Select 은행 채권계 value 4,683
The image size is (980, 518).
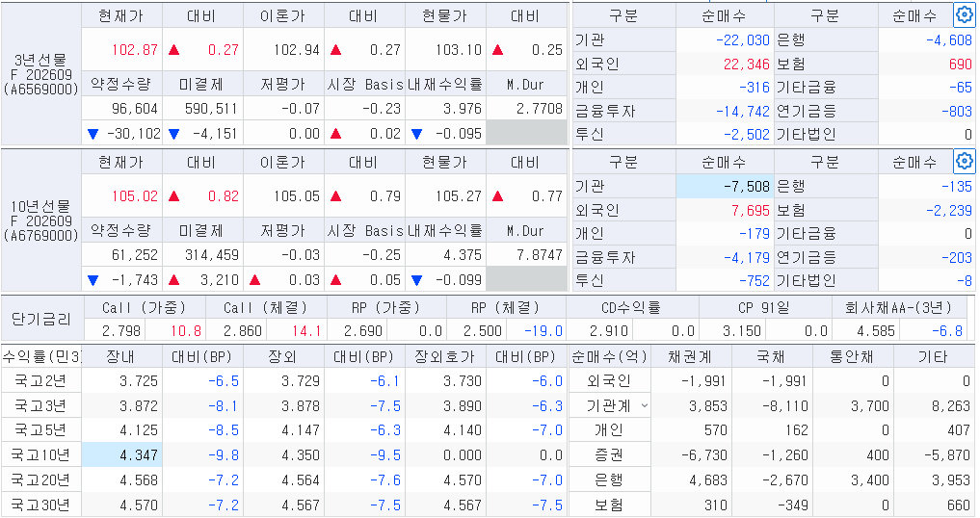707,480
